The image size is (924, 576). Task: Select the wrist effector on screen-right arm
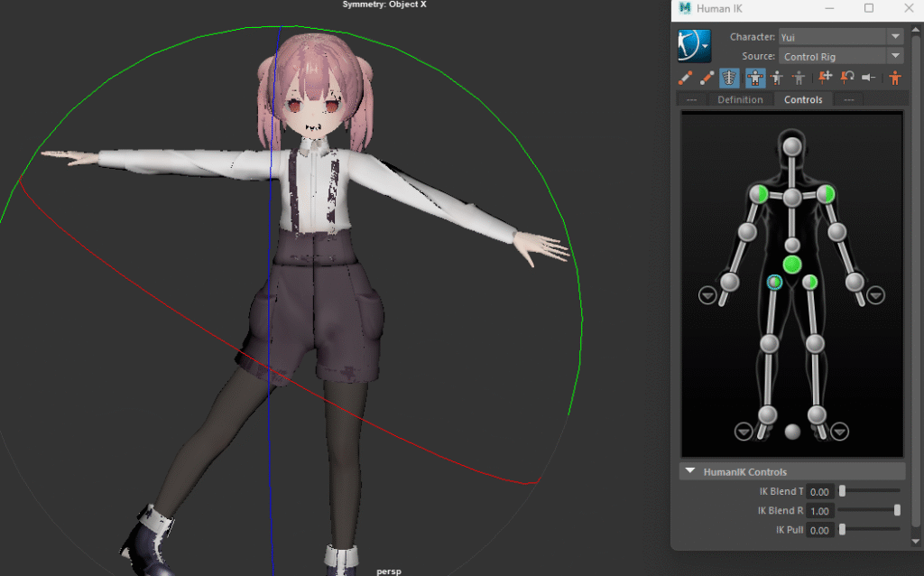point(855,282)
